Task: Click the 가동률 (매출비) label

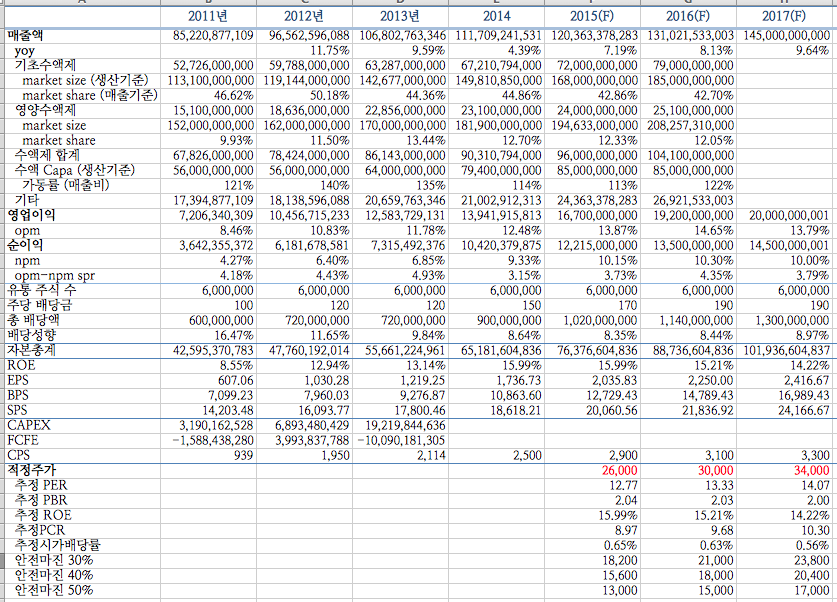Action: (66, 185)
